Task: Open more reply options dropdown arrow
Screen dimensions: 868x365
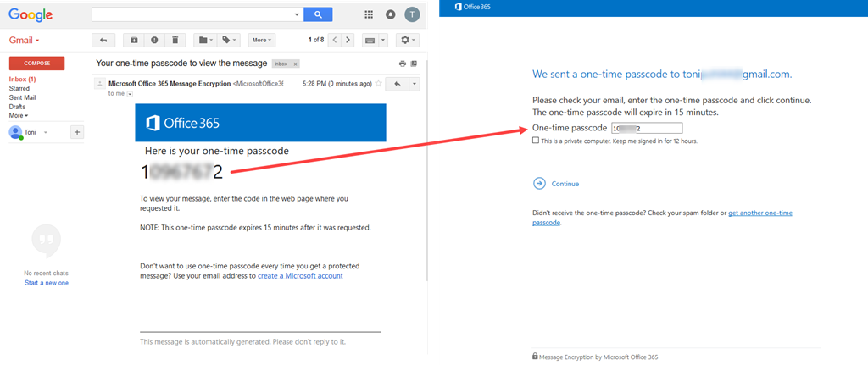Action: [414, 84]
